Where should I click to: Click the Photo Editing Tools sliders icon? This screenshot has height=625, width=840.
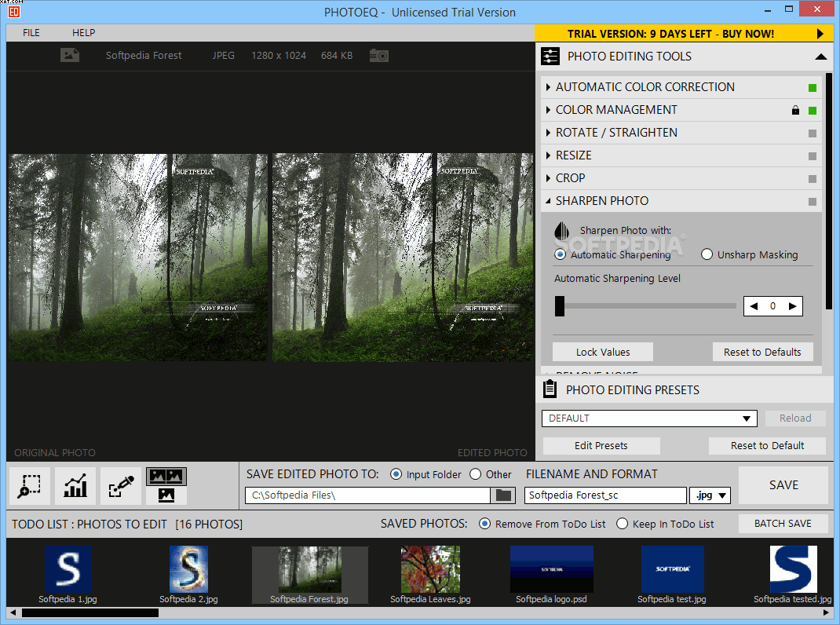tap(550, 57)
